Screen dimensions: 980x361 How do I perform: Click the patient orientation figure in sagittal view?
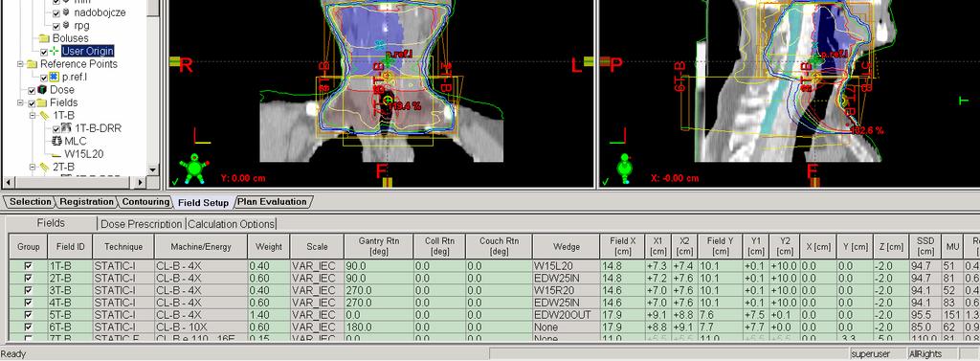pyautogui.click(x=624, y=169)
